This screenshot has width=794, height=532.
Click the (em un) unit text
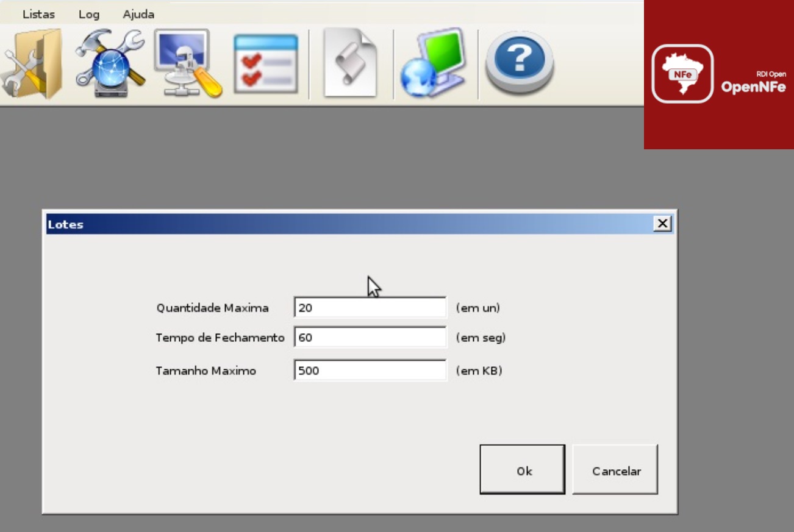[x=478, y=308]
